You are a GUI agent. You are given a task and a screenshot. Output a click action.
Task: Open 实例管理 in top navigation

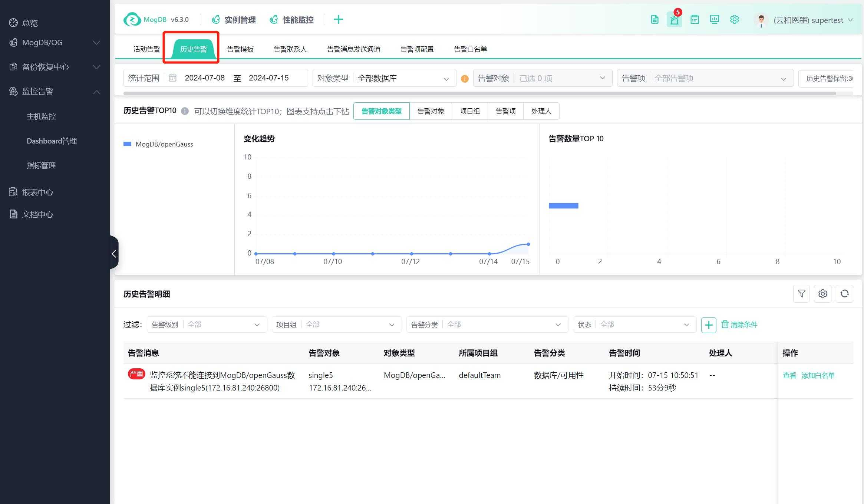pyautogui.click(x=234, y=20)
